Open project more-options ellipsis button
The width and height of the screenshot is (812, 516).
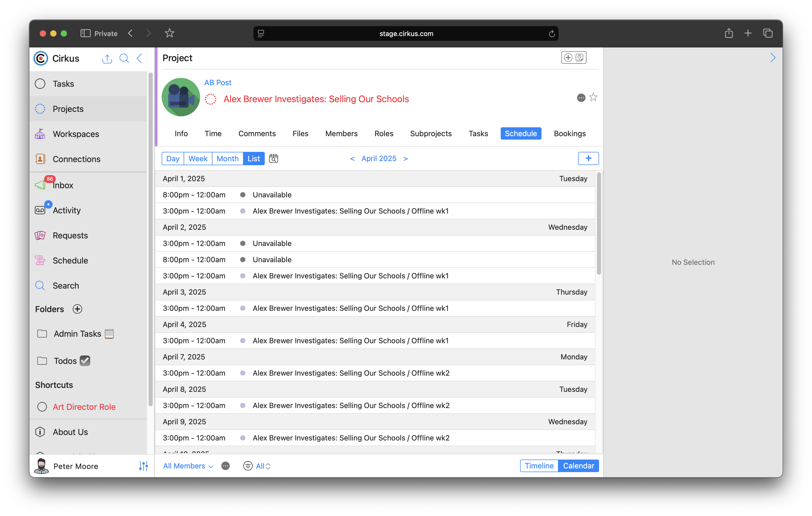(581, 98)
